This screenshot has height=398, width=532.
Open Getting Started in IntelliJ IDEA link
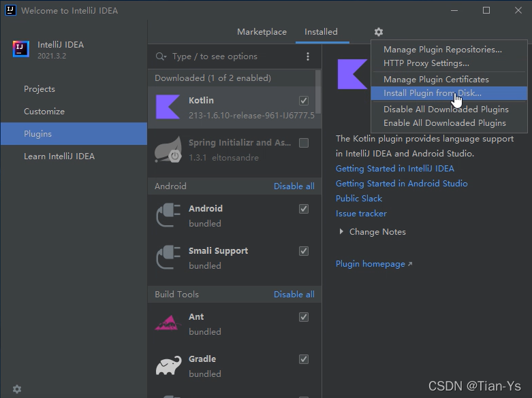point(395,169)
